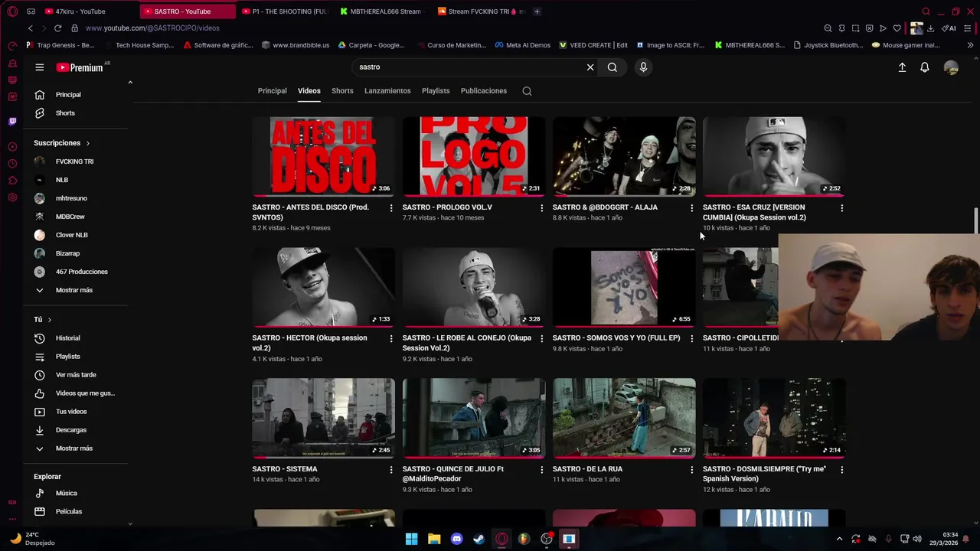
Task: Open options menu for SASTRO - SISTEMA video
Action: (391, 470)
